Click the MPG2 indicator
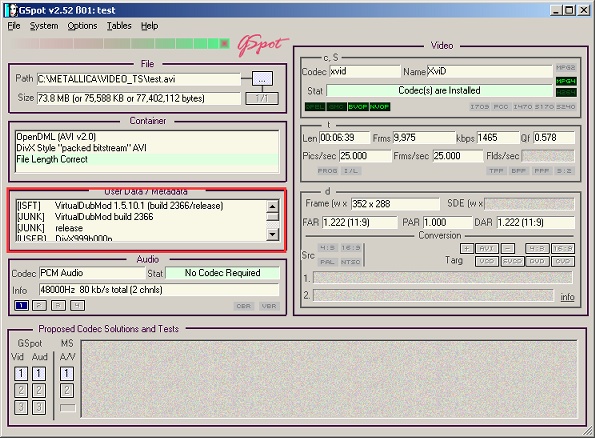The image size is (595, 438). point(566,68)
